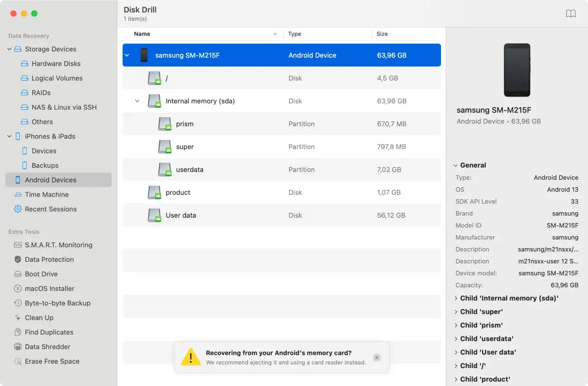Click the Storage Devices drive icon
Image resolution: width=588 pixels, height=386 pixels.
pos(18,49)
